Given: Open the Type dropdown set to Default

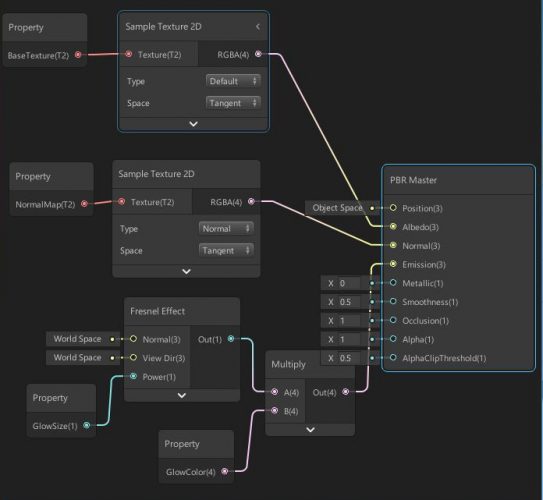Looking at the screenshot, I should pyautogui.click(x=233, y=81).
